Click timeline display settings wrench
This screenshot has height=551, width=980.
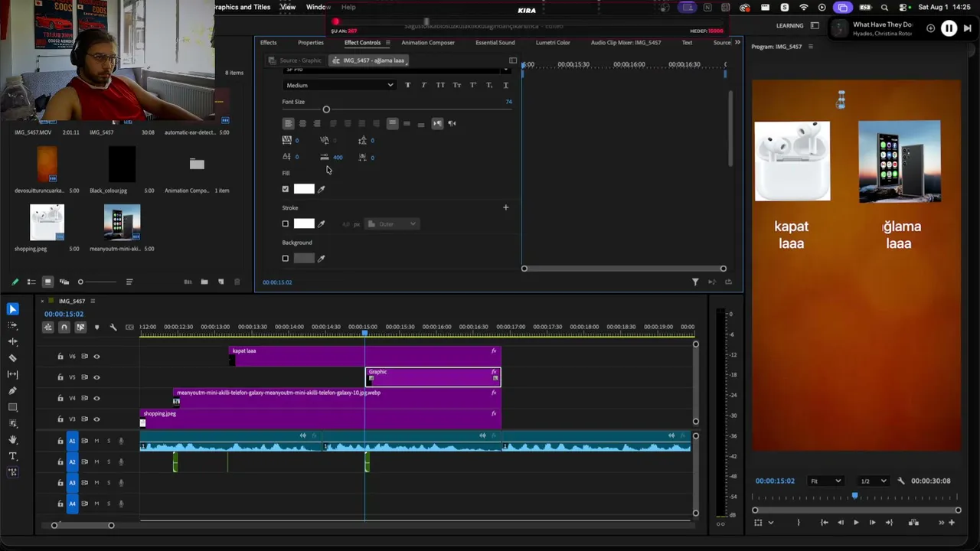[113, 328]
